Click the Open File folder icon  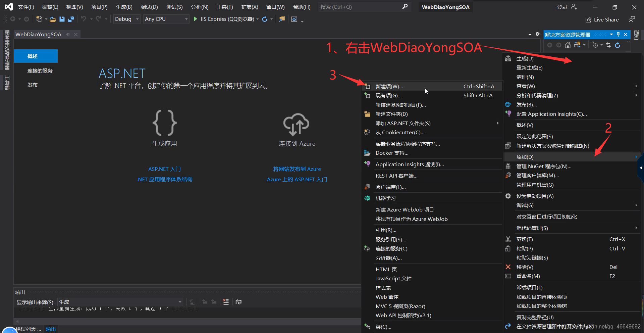tap(53, 19)
